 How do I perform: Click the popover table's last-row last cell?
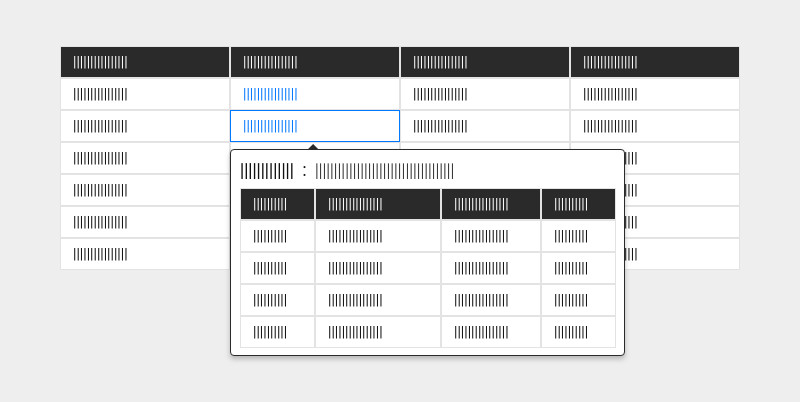pos(571,332)
